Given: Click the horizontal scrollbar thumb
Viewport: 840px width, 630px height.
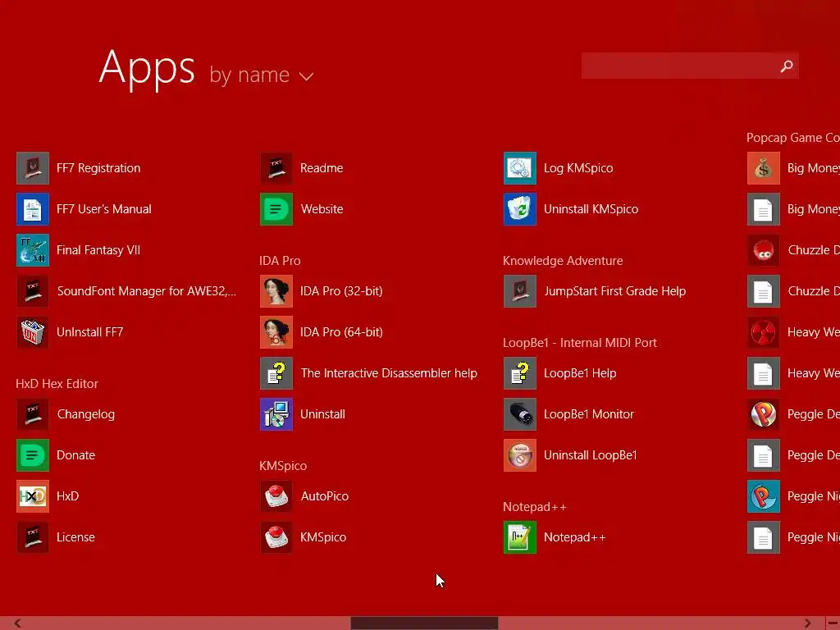Looking at the screenshot, I should coord(424,623).
